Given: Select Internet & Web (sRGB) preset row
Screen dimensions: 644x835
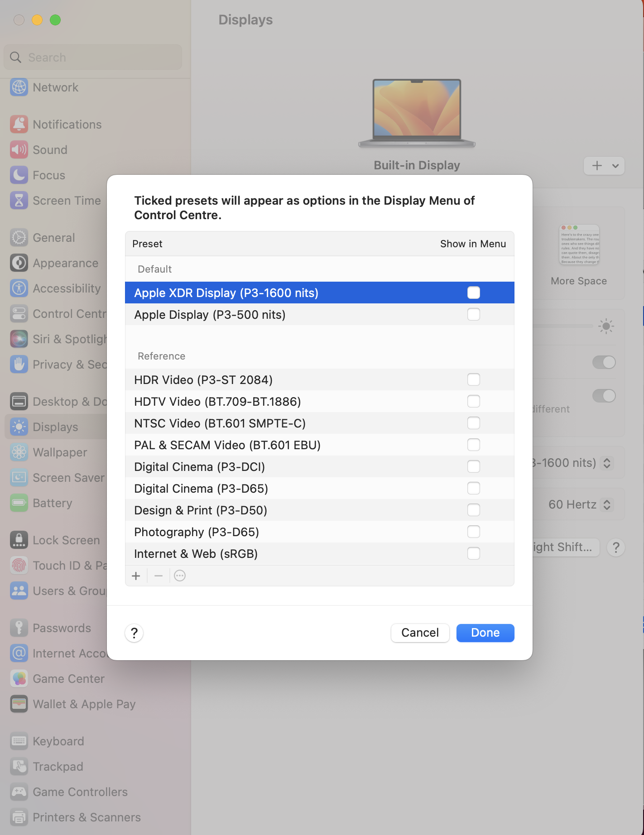Looking at the screenshot, I should pos(320,554).
